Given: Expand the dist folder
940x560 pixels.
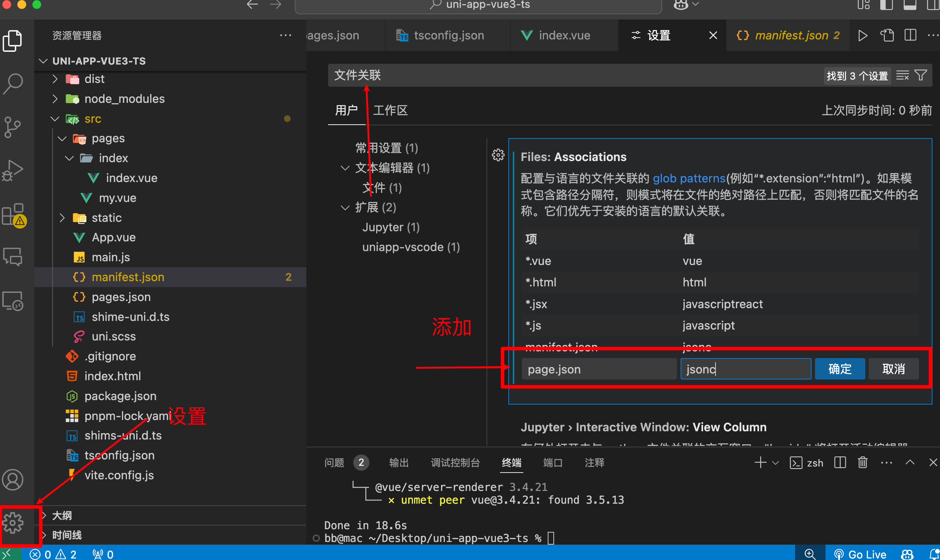Looking at the screenshot, I should click(x=55, y=79).
